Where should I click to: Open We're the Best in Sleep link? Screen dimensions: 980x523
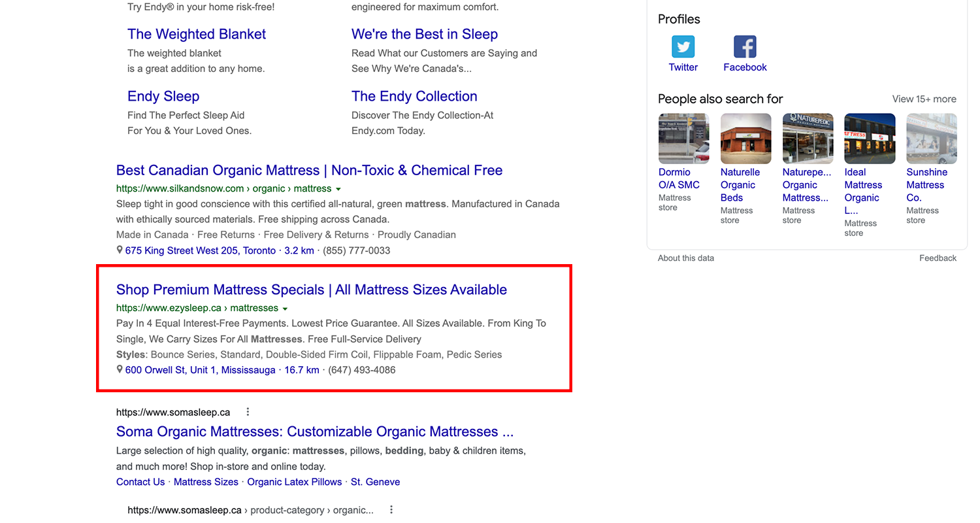(425, 34)
